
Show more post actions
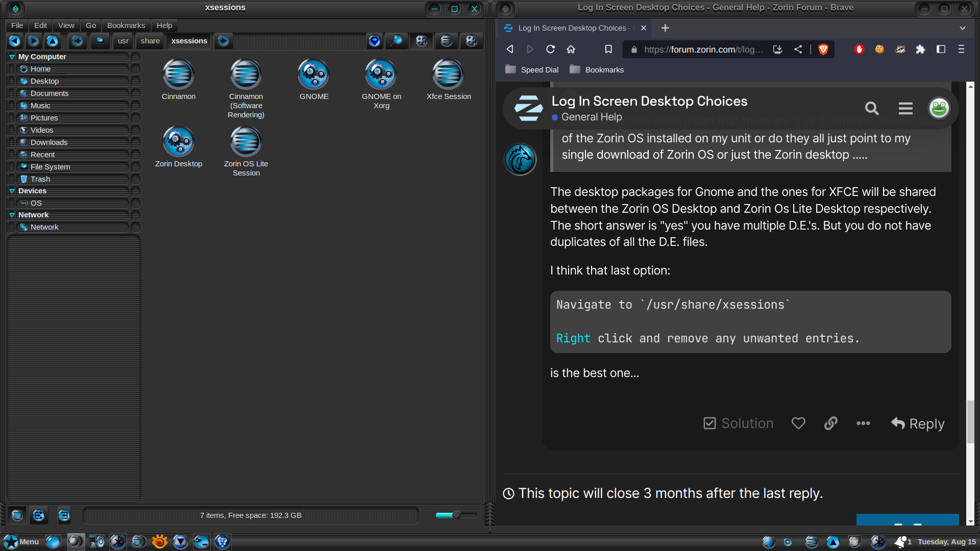[x=863, y=423]
